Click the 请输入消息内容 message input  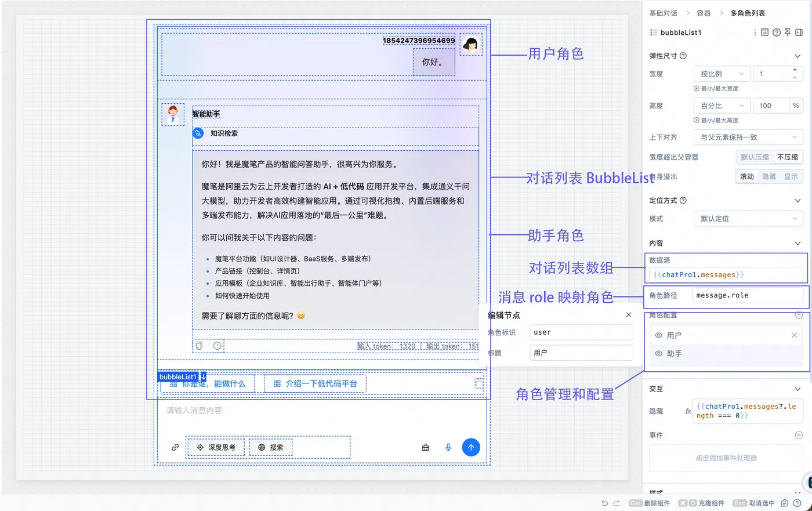pyautogui.click(x=322, y=410)
